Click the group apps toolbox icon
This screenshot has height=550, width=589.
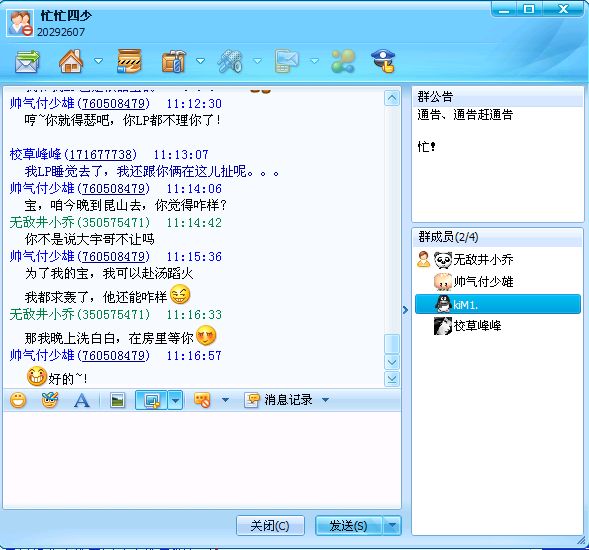click(174, 61)
